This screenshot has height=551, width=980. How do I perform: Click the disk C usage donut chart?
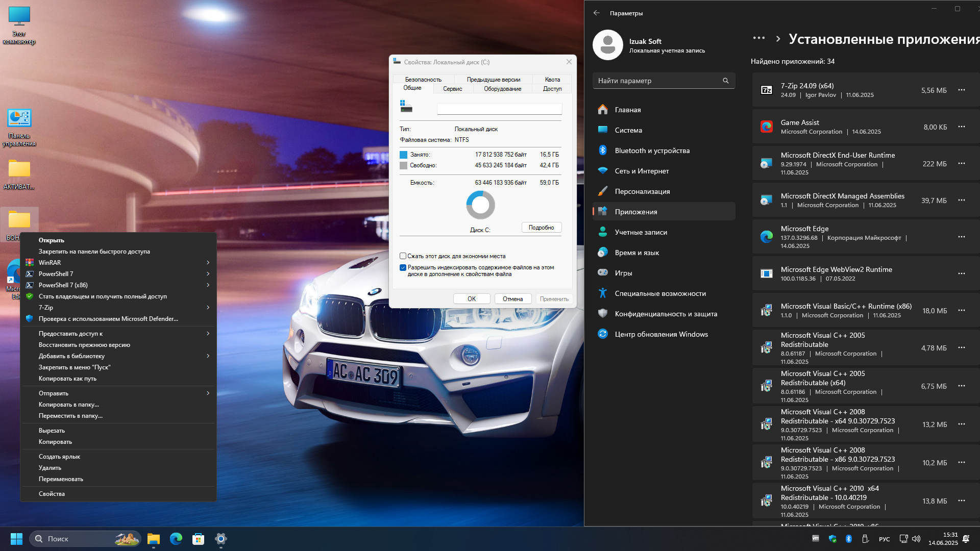click(x=480, y=205)
